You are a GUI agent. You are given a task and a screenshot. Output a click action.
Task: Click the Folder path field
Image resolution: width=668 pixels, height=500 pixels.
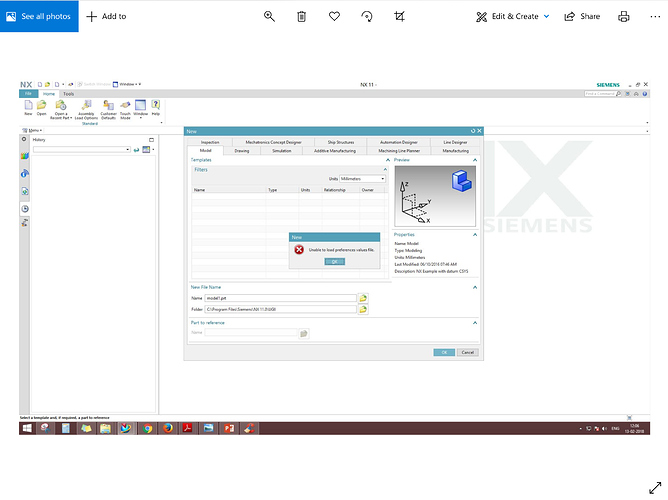click(x=280, y=309)
